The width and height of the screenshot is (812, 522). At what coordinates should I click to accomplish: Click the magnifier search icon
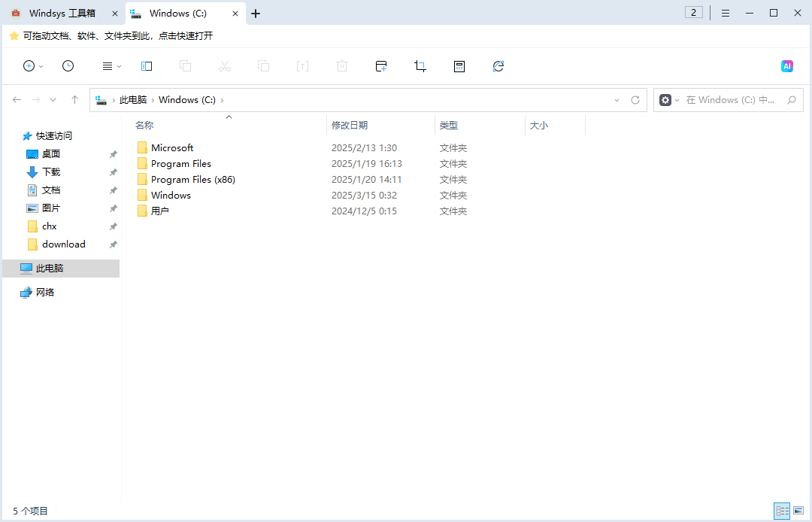click(x=791, y=100)
